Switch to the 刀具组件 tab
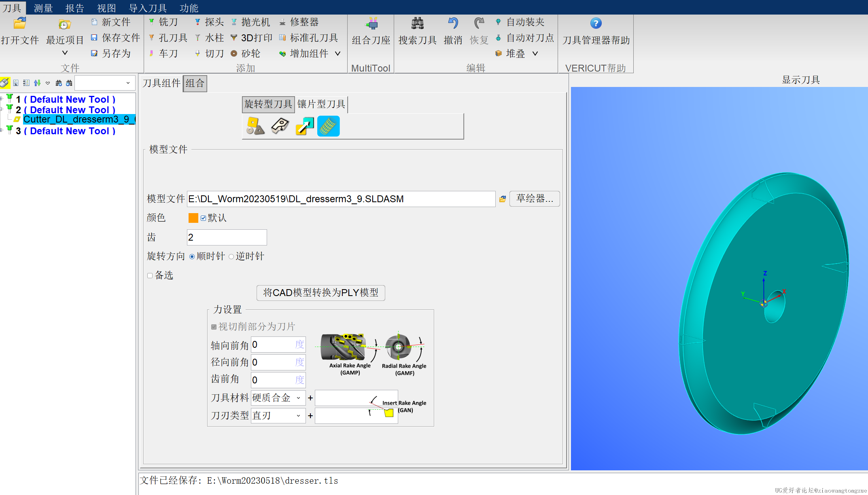The width and height of the screenshot is (868, 495). [x=161, y=83]
